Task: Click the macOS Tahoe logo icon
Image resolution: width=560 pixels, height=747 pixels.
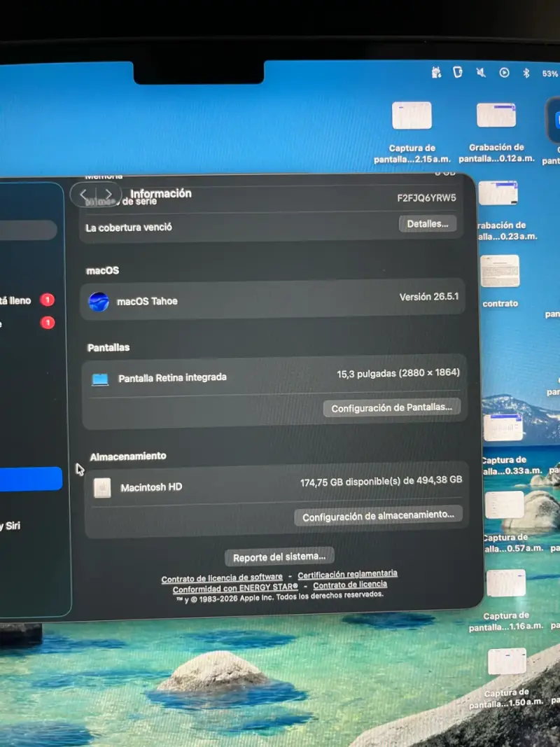Action: tap(99, 302)
